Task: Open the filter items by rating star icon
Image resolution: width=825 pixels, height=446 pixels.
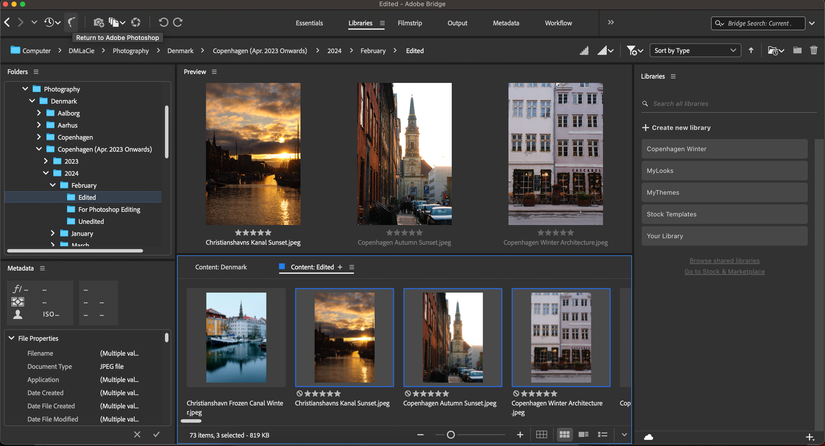Action: point(633,50)
